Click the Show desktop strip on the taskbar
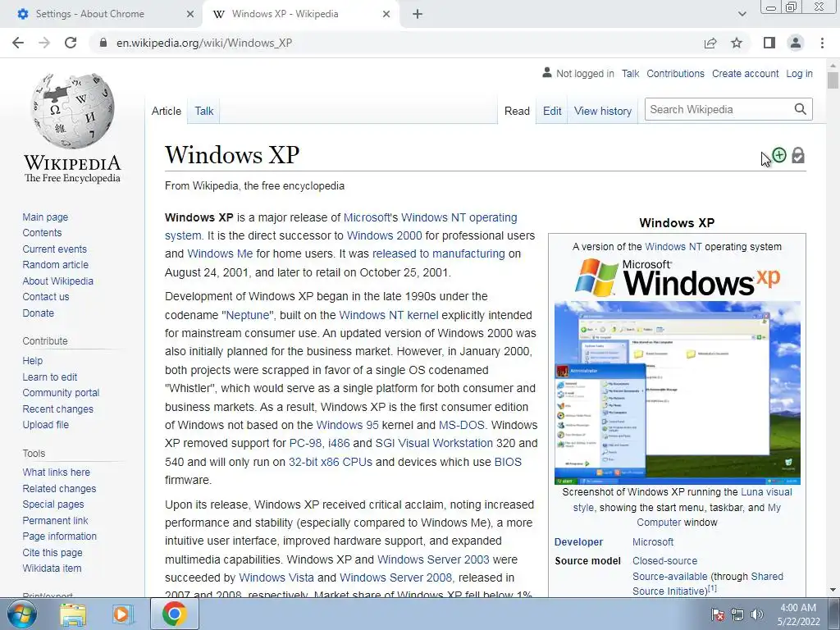840x630 pixels. tap(834, 614)
